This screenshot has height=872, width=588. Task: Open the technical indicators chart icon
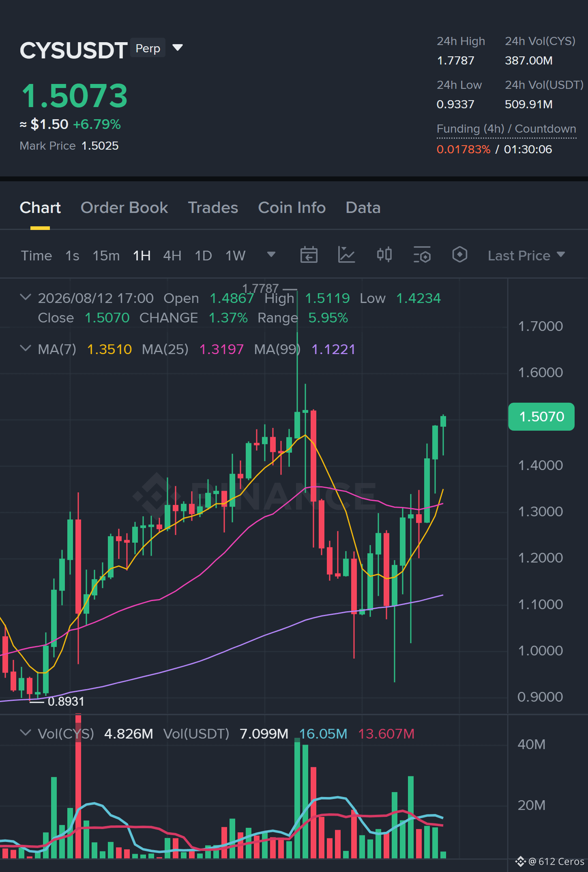346,255
